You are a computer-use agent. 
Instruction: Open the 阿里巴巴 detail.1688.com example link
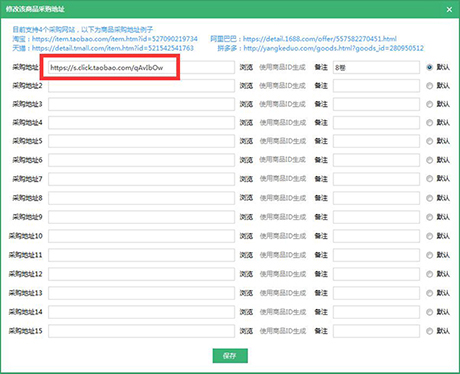coord(320,39)
